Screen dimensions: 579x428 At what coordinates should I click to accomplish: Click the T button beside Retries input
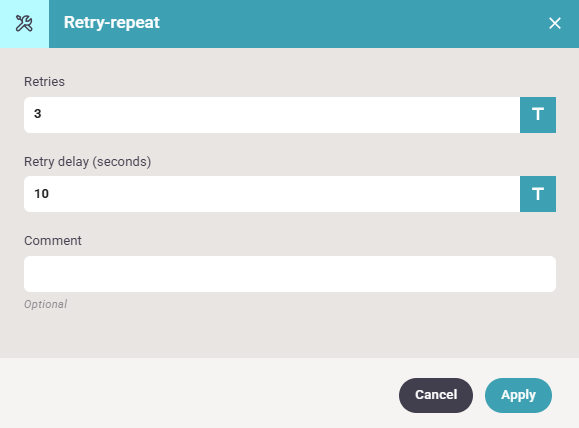pos(538,115)
